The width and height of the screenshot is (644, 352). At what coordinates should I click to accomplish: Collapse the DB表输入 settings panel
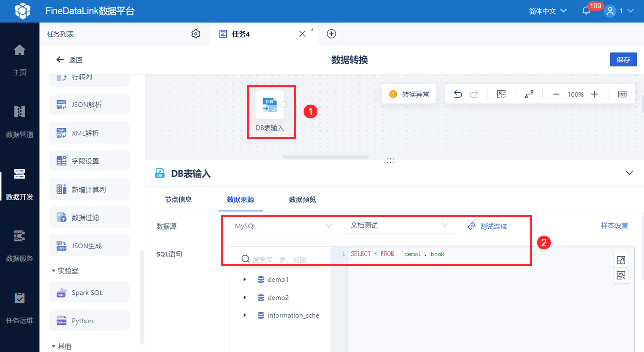click(629, 173)
